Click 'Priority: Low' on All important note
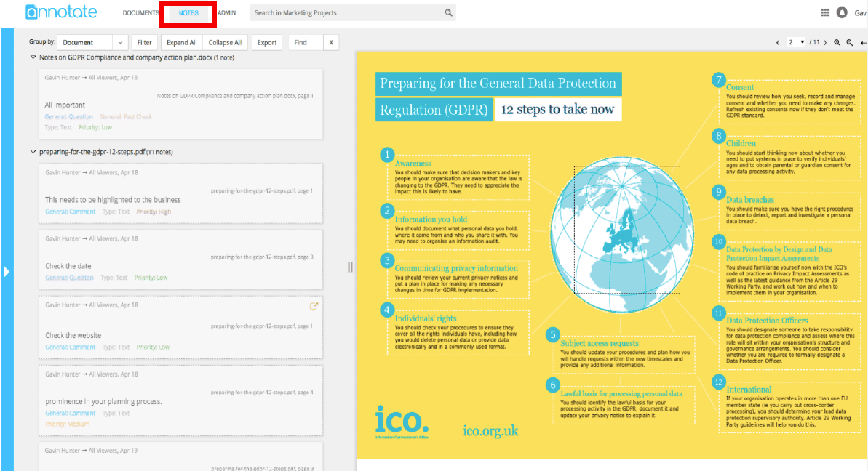The image size is (868, 471). click(95, 127)
